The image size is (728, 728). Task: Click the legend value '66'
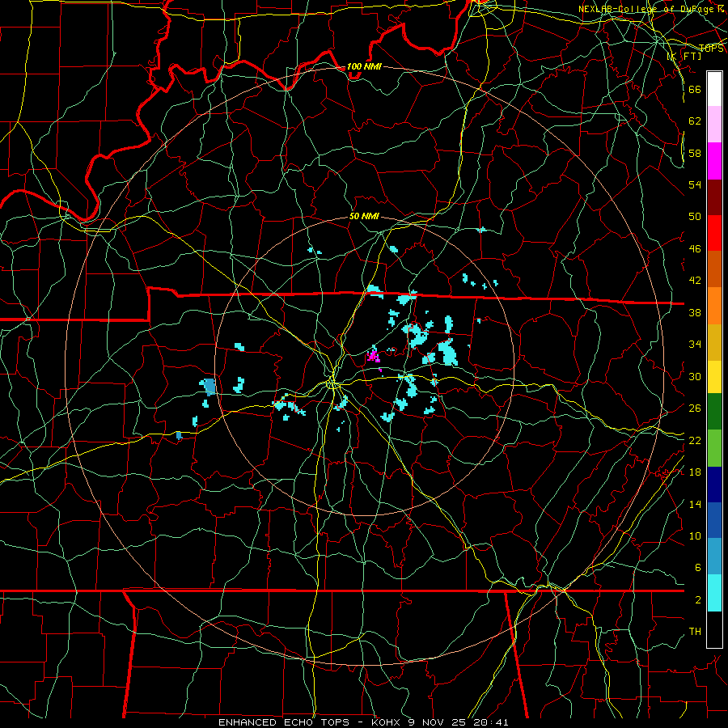[x=695, y=90]
